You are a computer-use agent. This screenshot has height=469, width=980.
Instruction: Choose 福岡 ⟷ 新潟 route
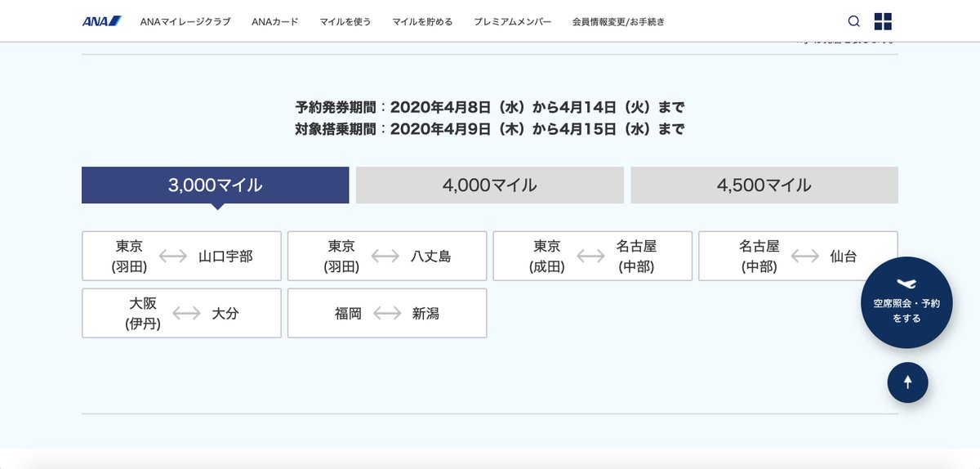(x=387, y=313)
